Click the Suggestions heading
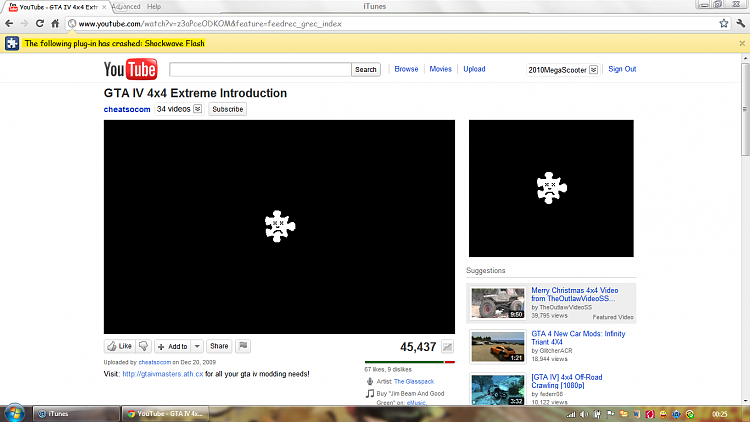750x422 pixels. 485,270
